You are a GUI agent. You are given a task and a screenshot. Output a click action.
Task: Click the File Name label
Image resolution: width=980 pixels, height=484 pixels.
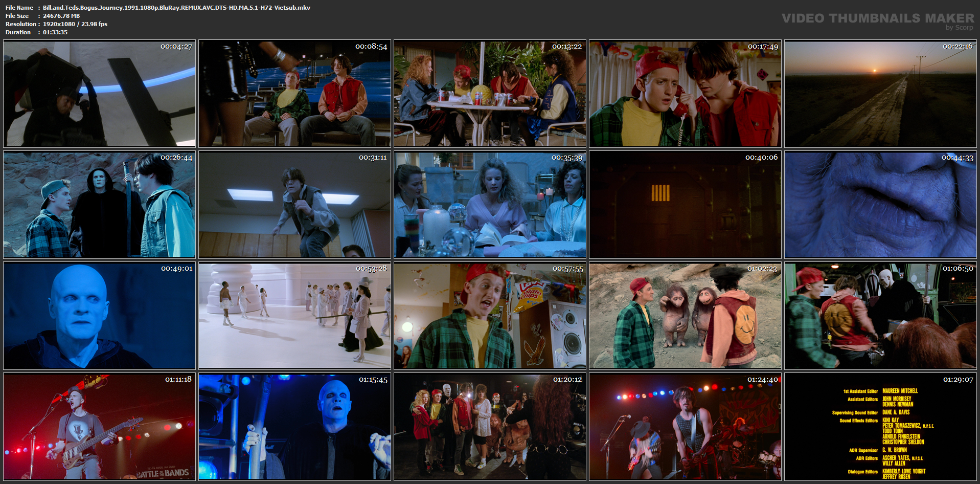coord(19,8)
